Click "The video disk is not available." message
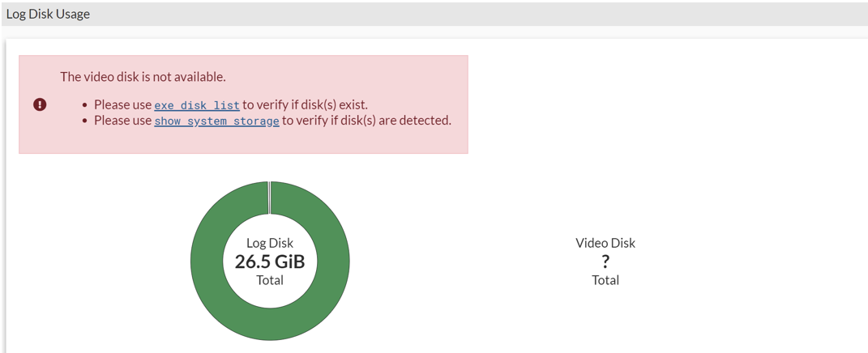Screen dimensions: 868x353 pos(143,77)
